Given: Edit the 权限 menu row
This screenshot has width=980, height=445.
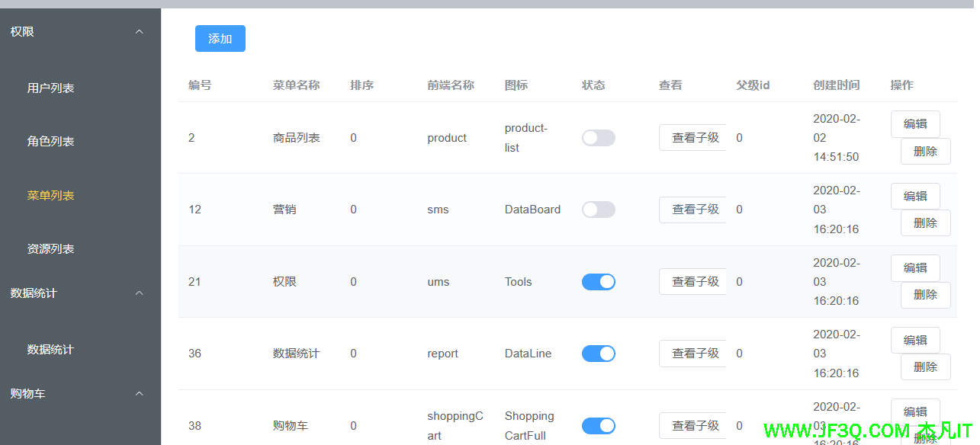Looking at the screenshot, I should pyautogui.click(x=914, y=268).
